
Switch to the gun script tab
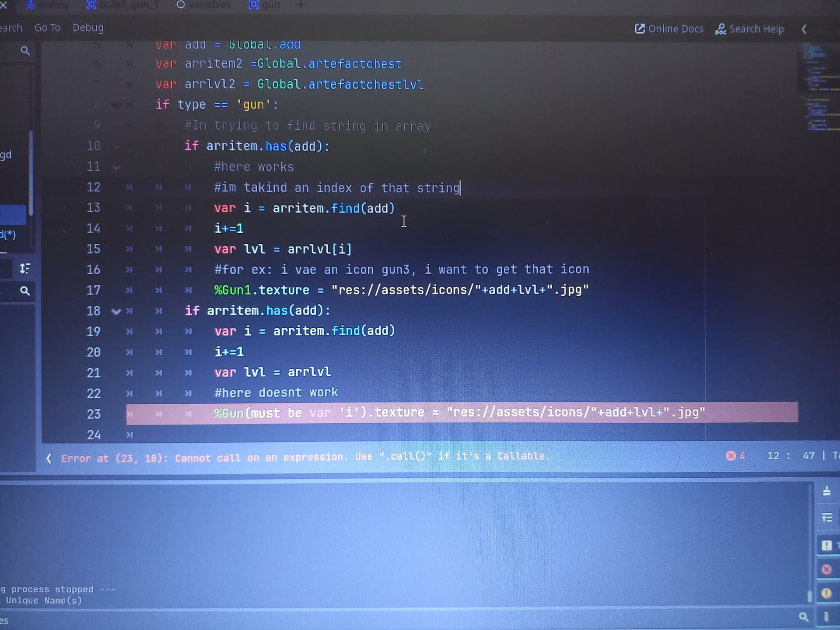(265, 5)
